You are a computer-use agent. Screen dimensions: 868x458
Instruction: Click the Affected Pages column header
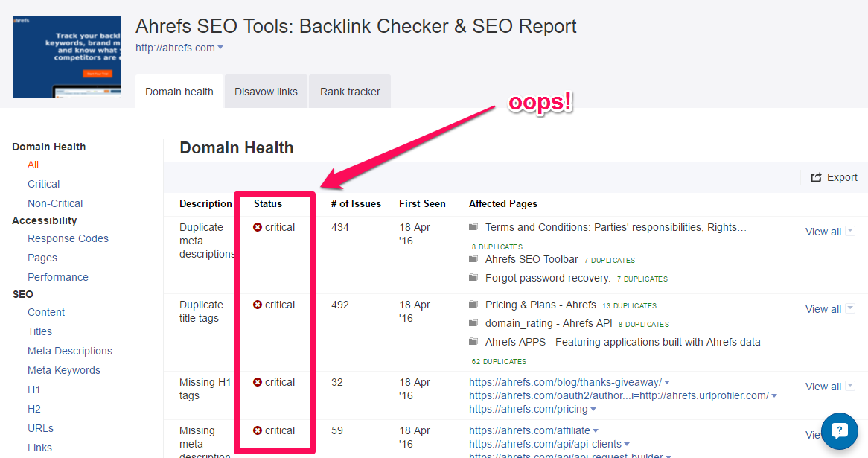[503, 203]
